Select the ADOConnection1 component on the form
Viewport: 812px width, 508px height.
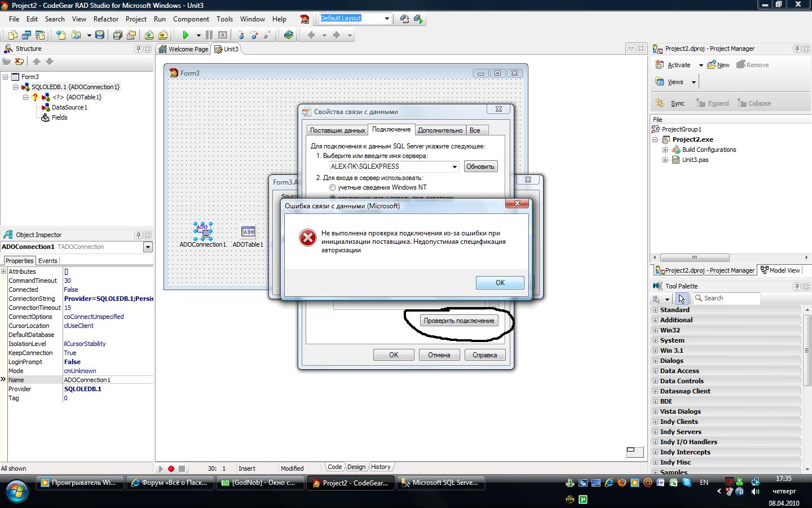pyautogui.click(x=202, y=231)
